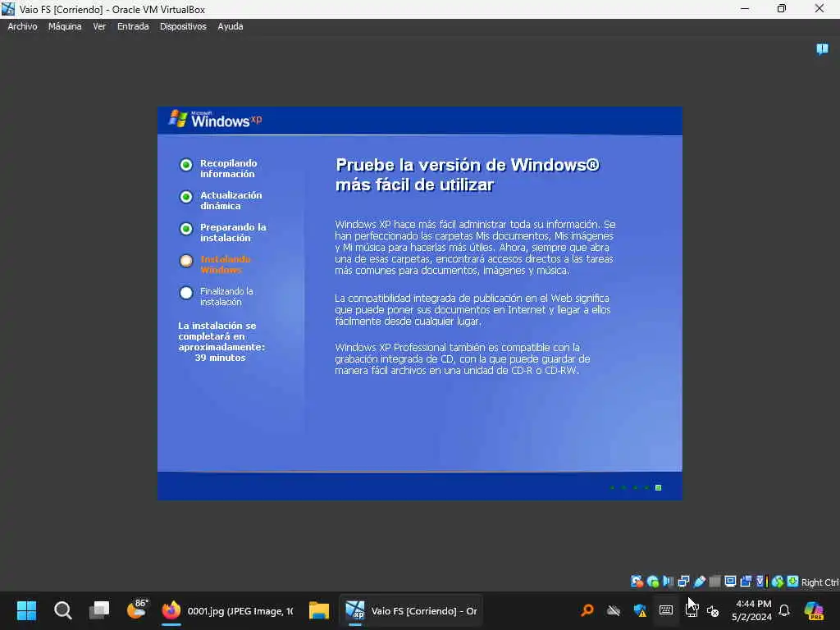Open the weather widget showing 86°

pyautogui.click(x=137, y=609)
